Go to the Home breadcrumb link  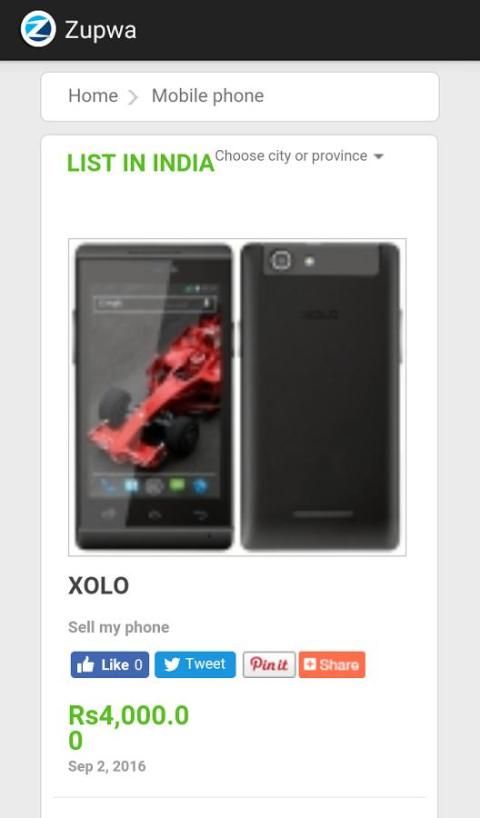tap(93, 96)
